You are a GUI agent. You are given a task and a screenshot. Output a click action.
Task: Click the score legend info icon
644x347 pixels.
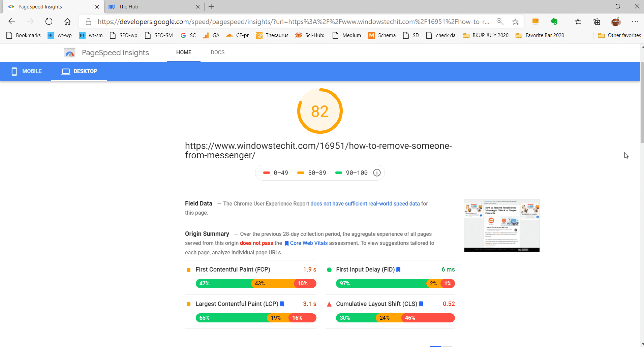pyautogui.click(x=377, y=173)
